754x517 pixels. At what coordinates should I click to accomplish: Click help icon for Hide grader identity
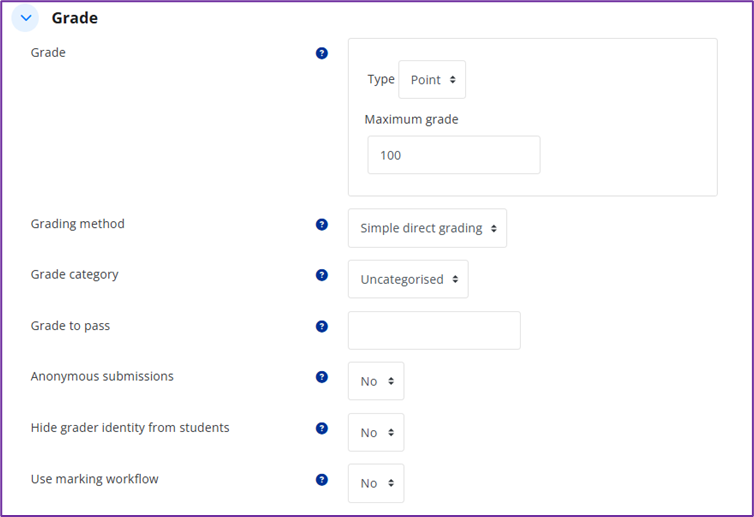[322, 428]
